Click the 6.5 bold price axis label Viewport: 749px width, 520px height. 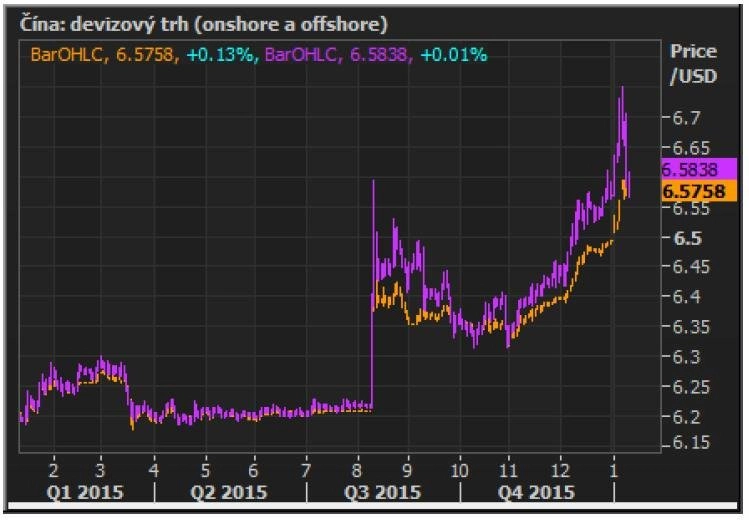(x=687, y=238)
